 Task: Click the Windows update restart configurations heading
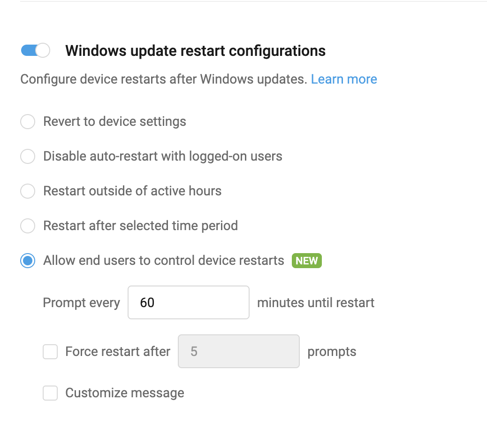[x=195, y=51]
